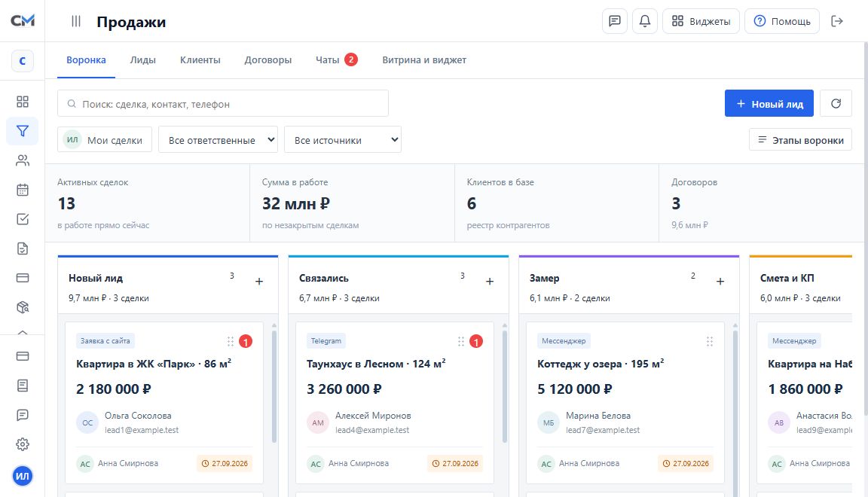This screenshot has height=497, width=868.
Task: Add deal in Замер column
Action: coord(720,281)
